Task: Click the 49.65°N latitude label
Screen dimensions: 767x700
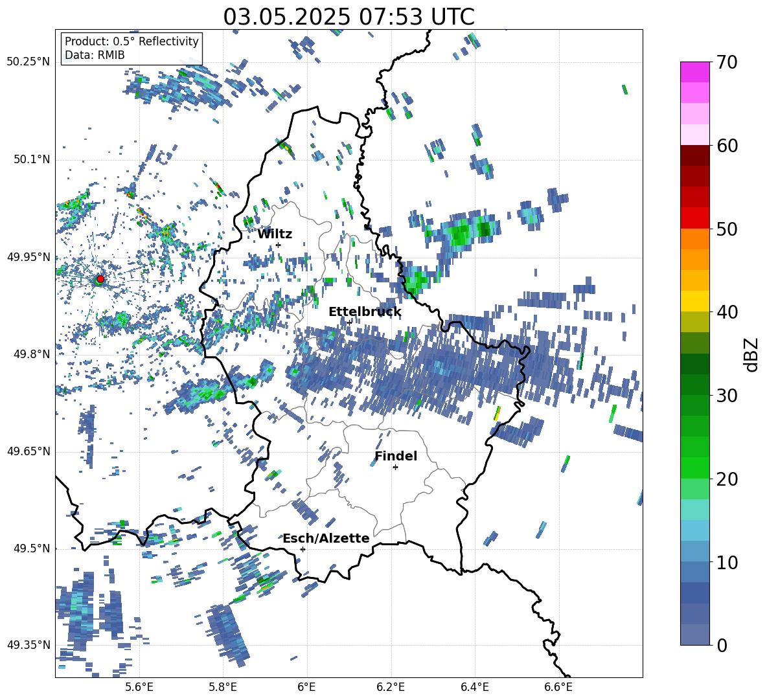Action: pyautogui.click(x=29, y=451)
